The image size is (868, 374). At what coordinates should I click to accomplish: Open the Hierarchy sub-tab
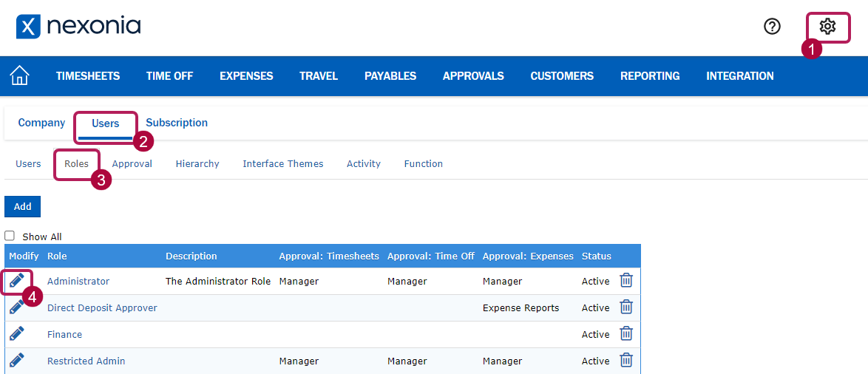(x=197, y=164)
